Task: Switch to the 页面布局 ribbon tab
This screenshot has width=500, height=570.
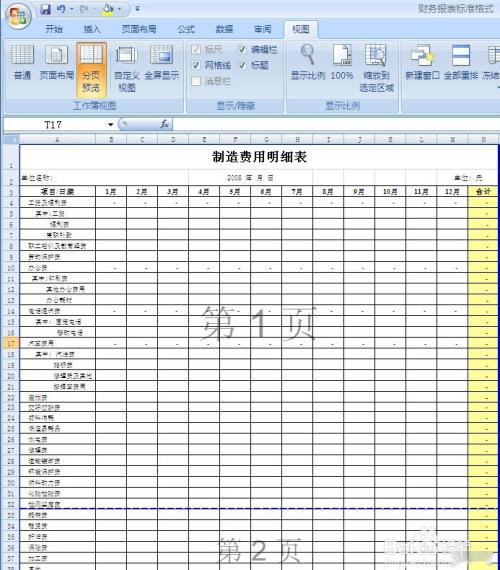Action: click(x=139, y=29)
